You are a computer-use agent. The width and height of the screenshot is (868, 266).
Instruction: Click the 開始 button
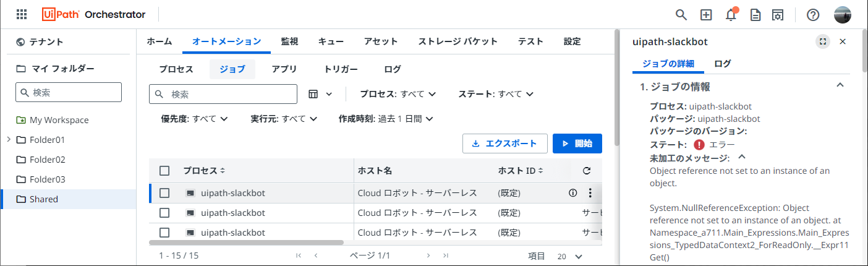click(577, 144)
